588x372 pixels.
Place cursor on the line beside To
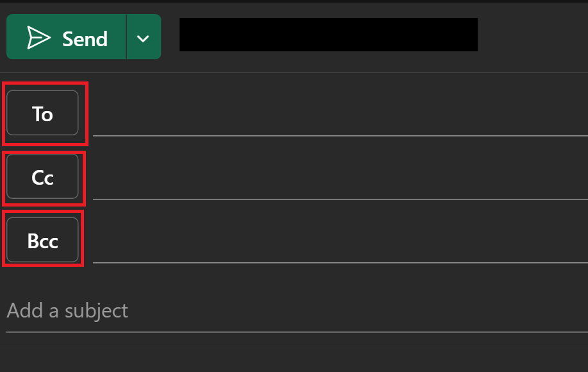tap(340, 114)
